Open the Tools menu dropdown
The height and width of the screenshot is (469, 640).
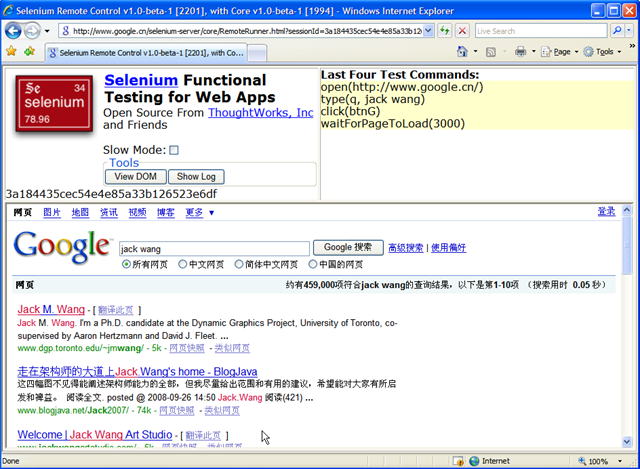[605, 51]
